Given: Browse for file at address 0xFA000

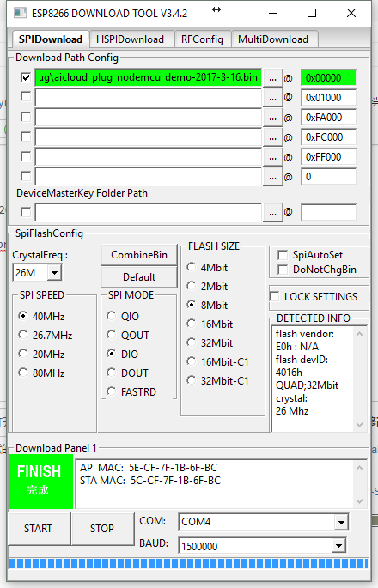Looking at the screenshot, I should [x=273, y=118].
